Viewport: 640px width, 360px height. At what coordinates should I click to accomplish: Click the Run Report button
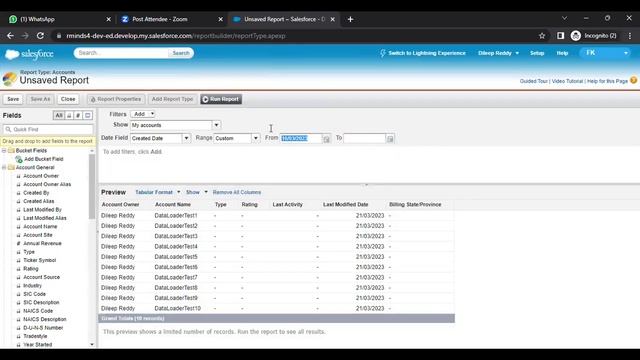pos(221,99)
